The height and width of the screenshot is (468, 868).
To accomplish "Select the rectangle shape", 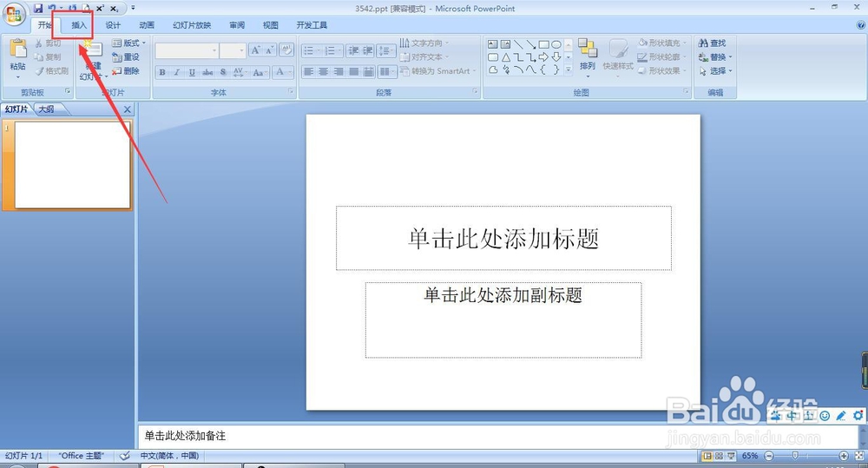I will 543,44.
